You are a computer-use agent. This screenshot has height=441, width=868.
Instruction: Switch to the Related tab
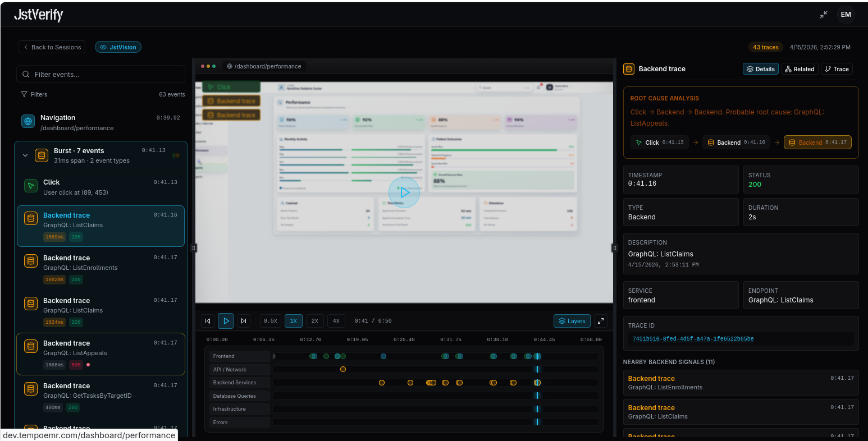800,69
